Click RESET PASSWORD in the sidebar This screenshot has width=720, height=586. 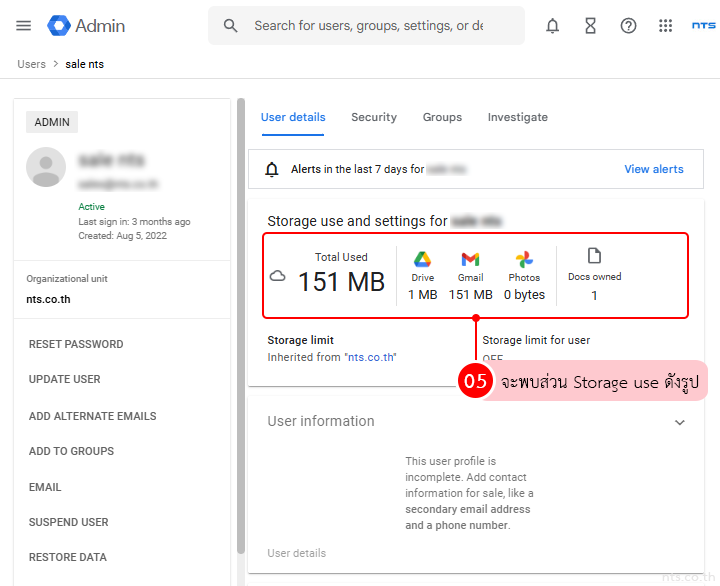[x=76, y=344]
